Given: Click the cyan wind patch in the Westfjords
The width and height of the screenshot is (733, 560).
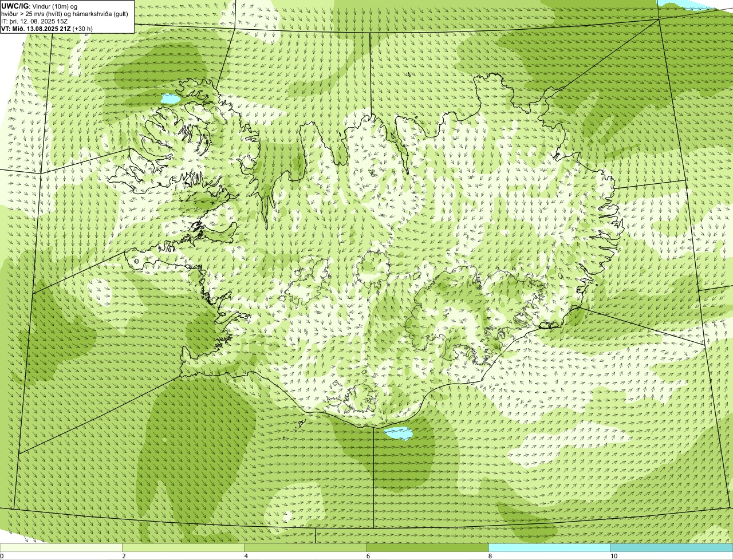Looking at the screenshot, I should [x=171, y=99].
